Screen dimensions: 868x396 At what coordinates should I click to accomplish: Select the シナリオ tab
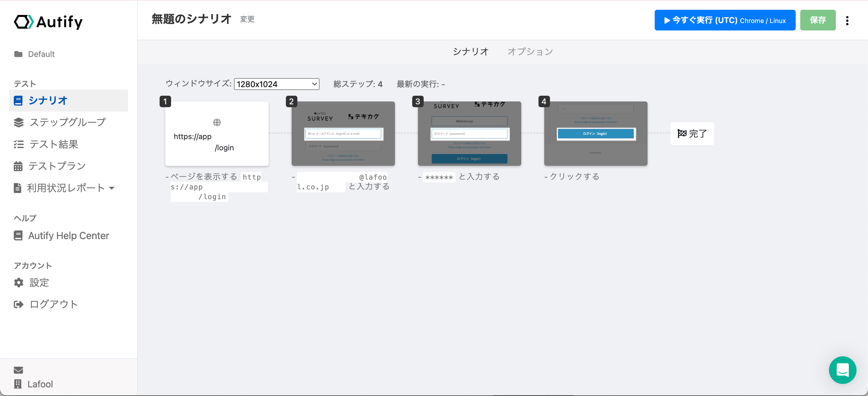471,51
